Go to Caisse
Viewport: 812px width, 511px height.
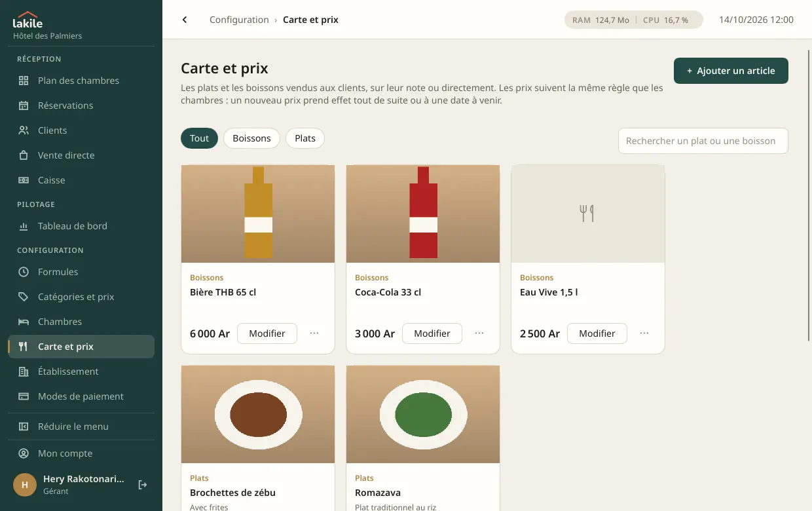click(x=81, y=180)
